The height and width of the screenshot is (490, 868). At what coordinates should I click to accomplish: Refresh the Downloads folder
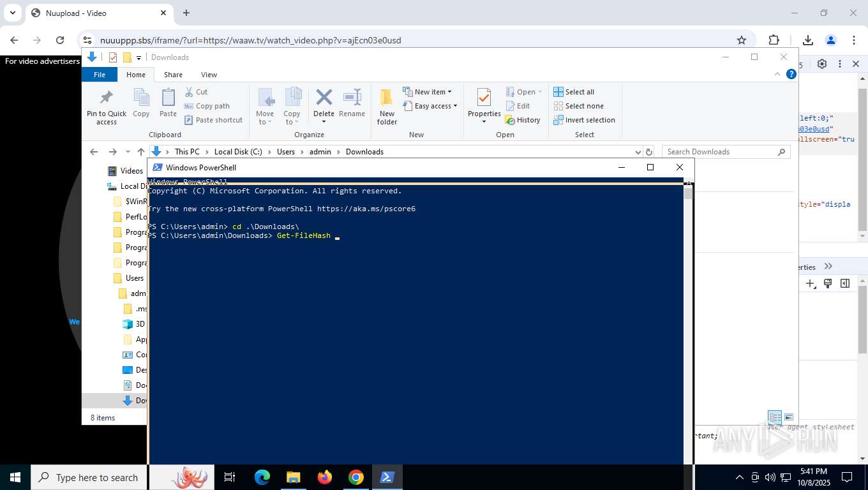point(649,152)
